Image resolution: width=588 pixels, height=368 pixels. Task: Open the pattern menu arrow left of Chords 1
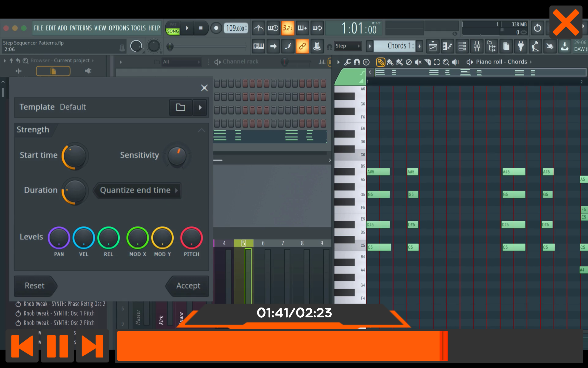pos(370,46)
